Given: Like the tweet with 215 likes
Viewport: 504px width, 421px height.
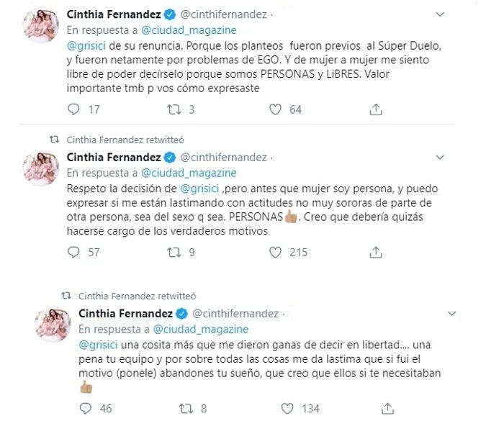Looking at the screenshot, I should click(275, 253).
